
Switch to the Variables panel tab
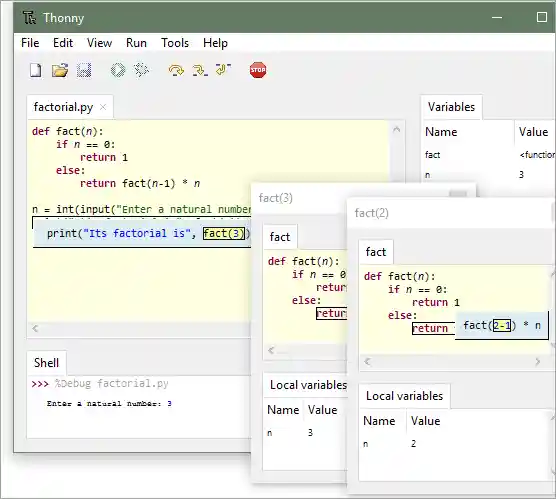(x=451, y=107)
